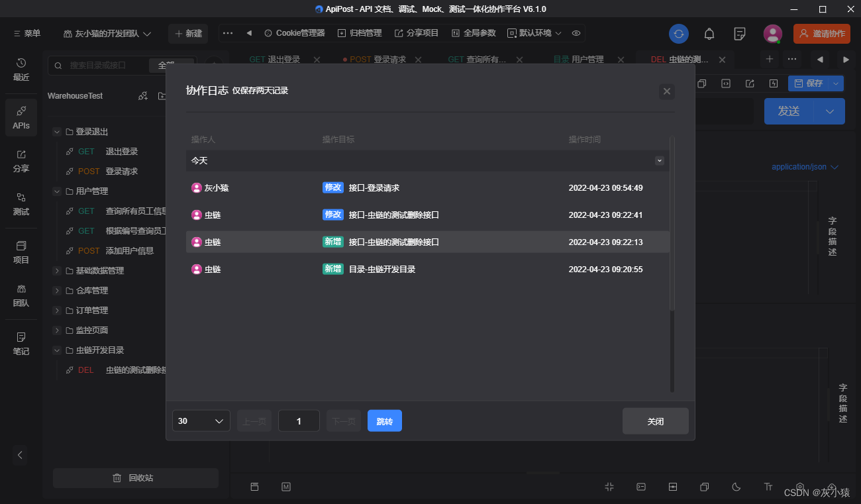Click the generate code icon beside save
Image resolution: width=861 pixels, height=504 pixels.
(726, 83)
